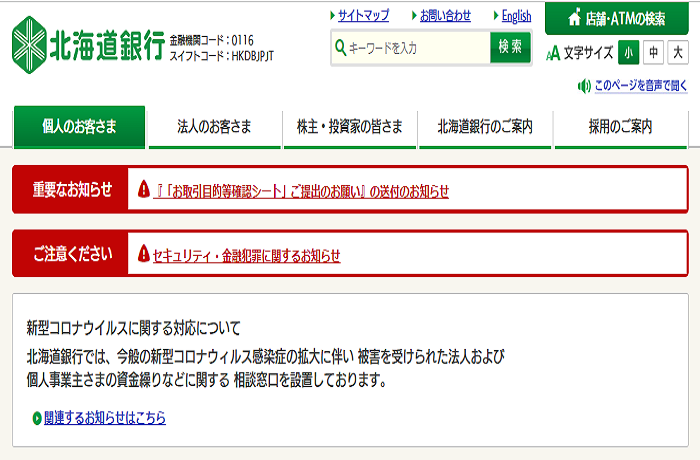Click the paragraph line starting 個人事業主さまの資金繰り
This screenshot has width=700, height=460.
pyautogui.click(x=206, y=380)
